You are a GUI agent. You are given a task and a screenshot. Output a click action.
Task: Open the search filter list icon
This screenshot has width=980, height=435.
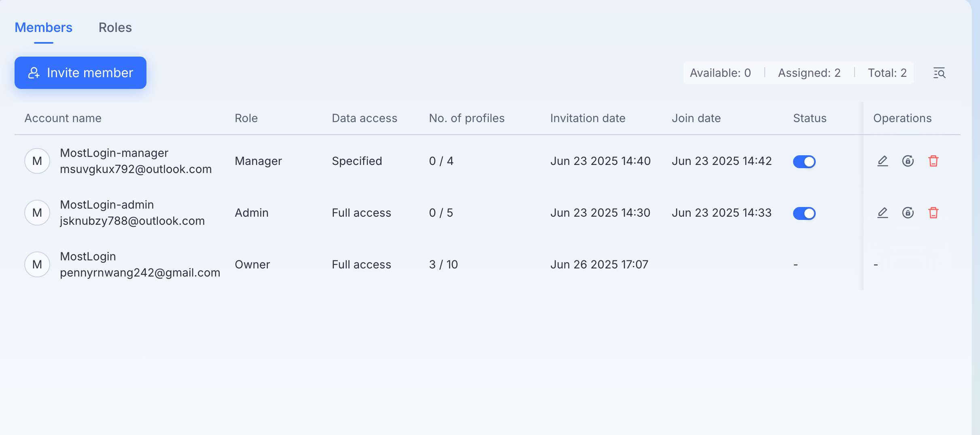point(939,73)
